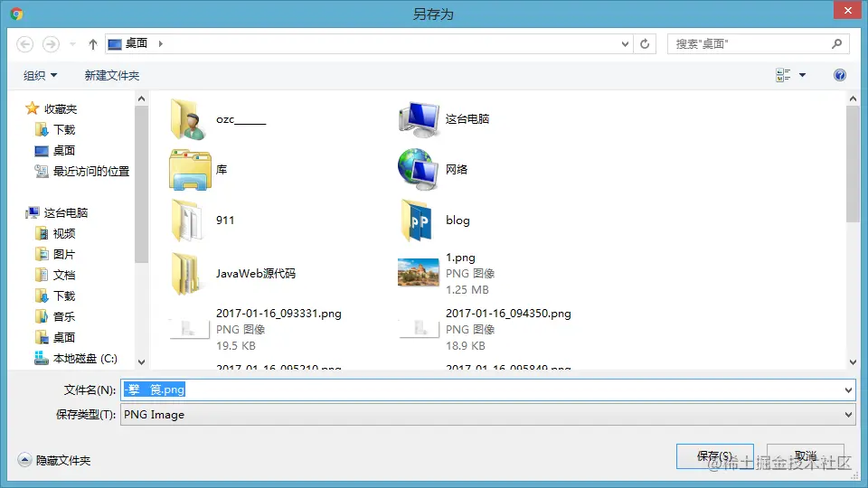Change view layout icon
Image resolution: width=868 pixels, height=488 pixels.
[783, 75]
